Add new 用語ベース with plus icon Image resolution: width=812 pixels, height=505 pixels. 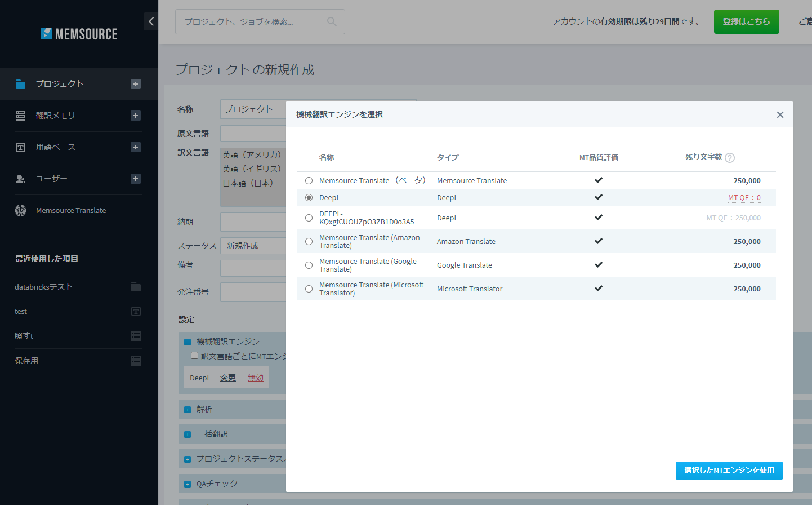click(136, 147)
